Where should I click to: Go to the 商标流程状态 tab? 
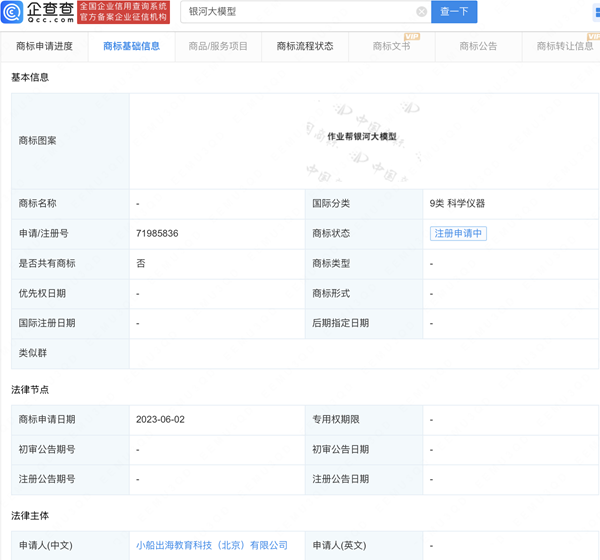(305, 46)
